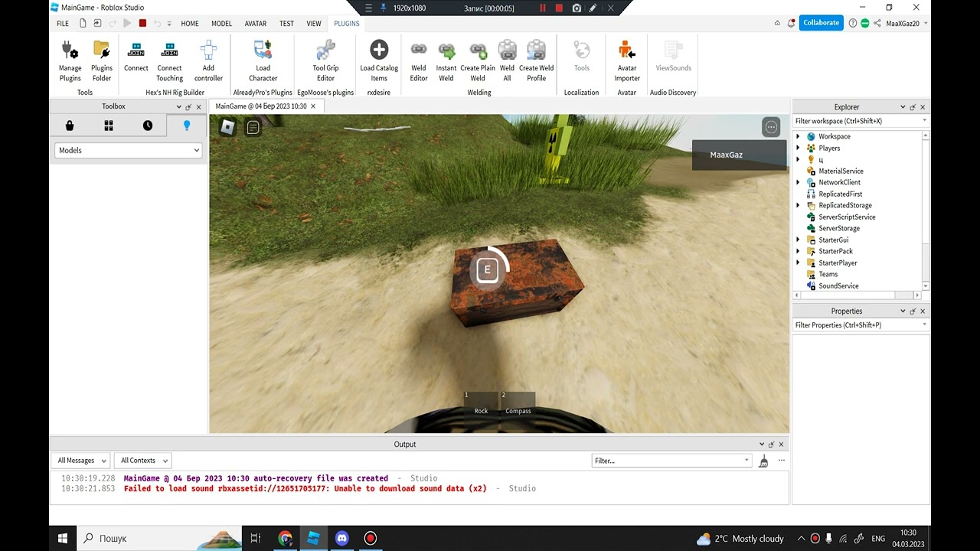The width and height of the screenshot is (980, 551).
Task: Switch to the TEST ribbon tab
Action: coord(286,24)
